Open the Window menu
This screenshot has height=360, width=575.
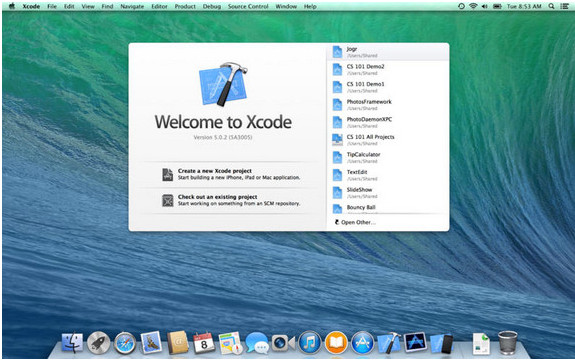coord(286,6)
